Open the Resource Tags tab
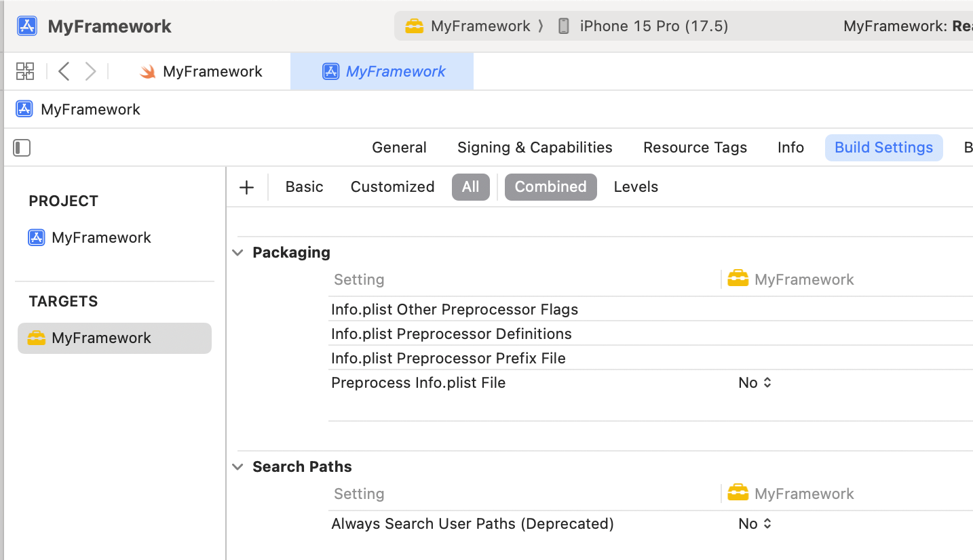 (695, 147)
